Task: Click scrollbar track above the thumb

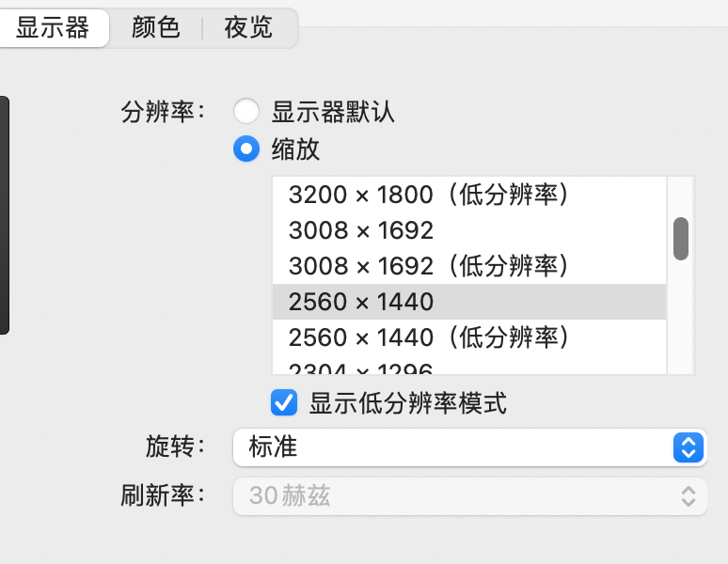Action: [x=681, y=196]
